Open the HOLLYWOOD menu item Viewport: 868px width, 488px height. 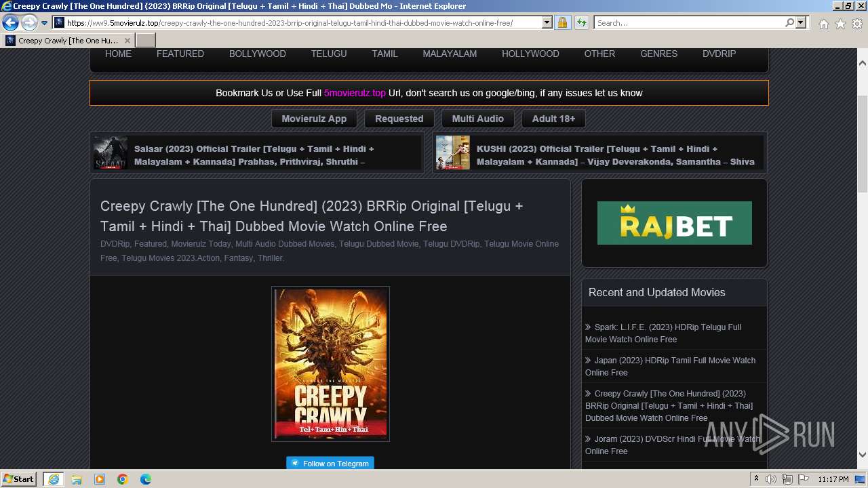coord(530,54)
